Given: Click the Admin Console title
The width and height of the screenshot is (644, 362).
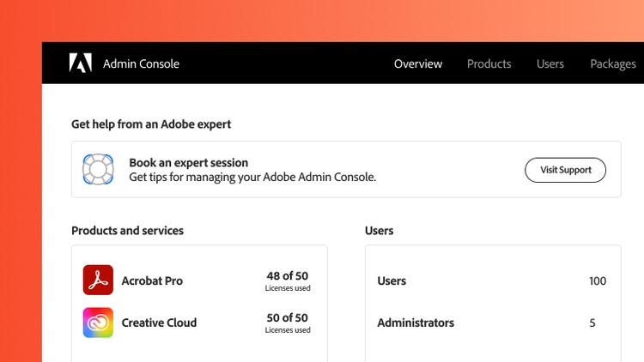Looking at the screenshot, I should tap(141, 63).
